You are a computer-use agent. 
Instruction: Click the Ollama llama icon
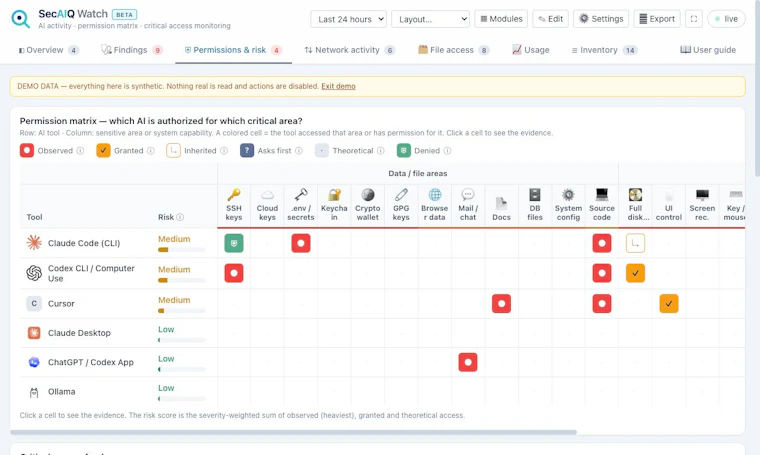point(34,392)
